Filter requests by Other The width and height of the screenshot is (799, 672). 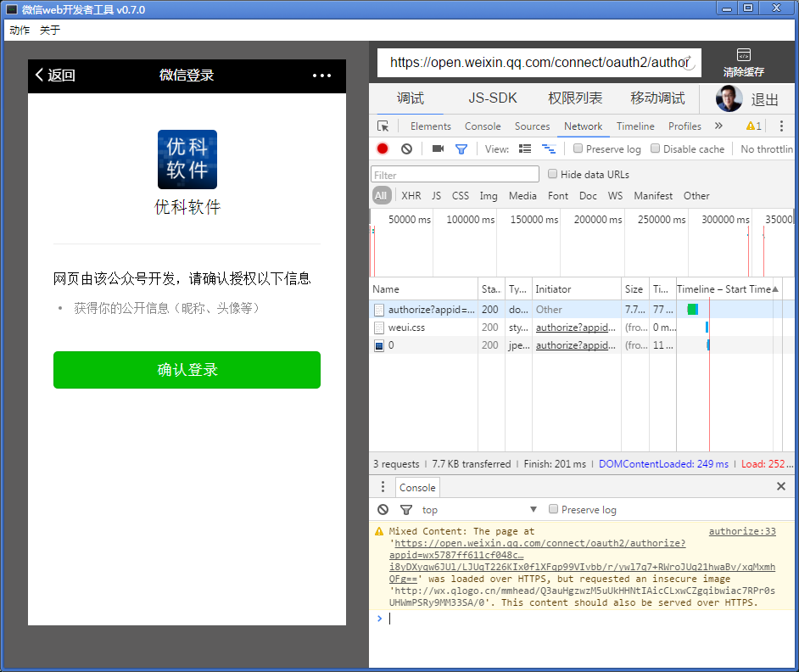pos(696,196)
